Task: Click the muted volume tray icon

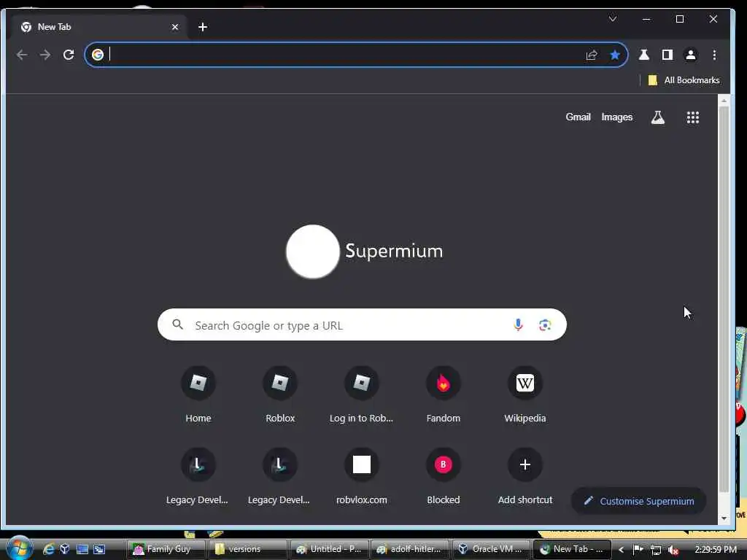Action: point(673,550)
